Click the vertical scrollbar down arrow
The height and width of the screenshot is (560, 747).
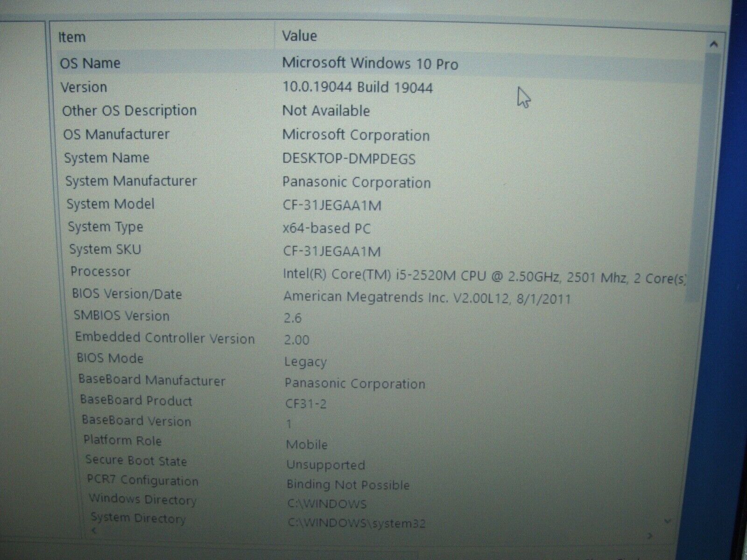tap(668, 521)
